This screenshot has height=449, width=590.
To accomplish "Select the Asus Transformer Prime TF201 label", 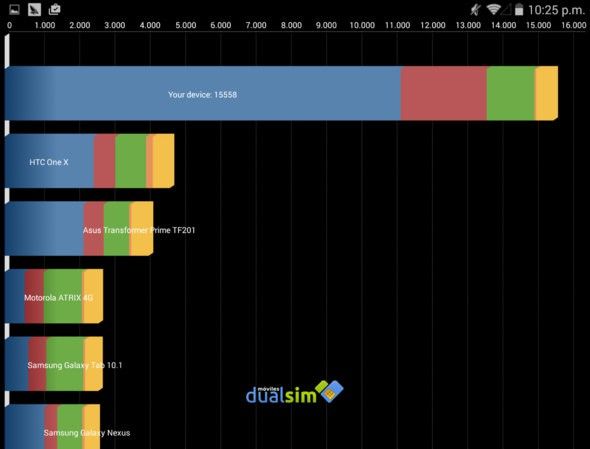I will coord(139,230).
